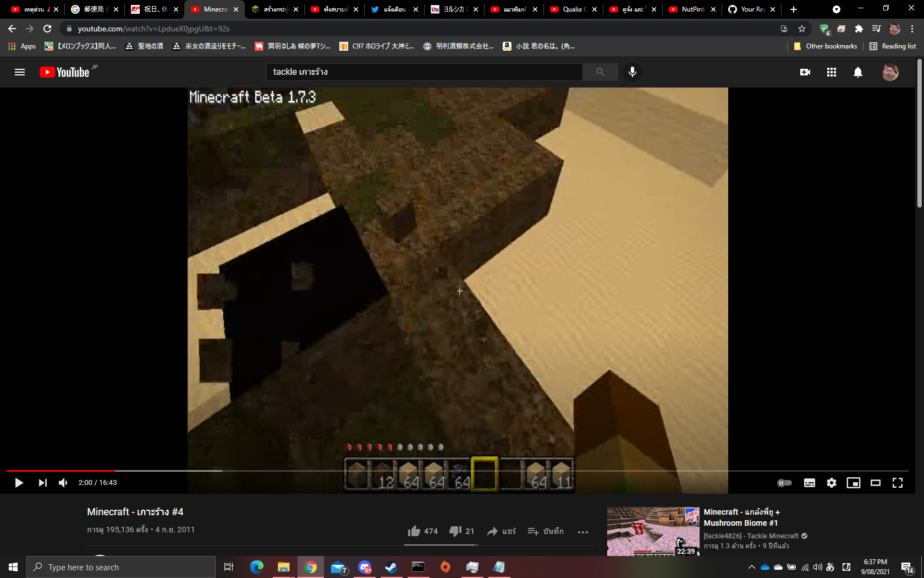924x578 pixels.
Task: Skip to the next video
Action: coord(42,483)
